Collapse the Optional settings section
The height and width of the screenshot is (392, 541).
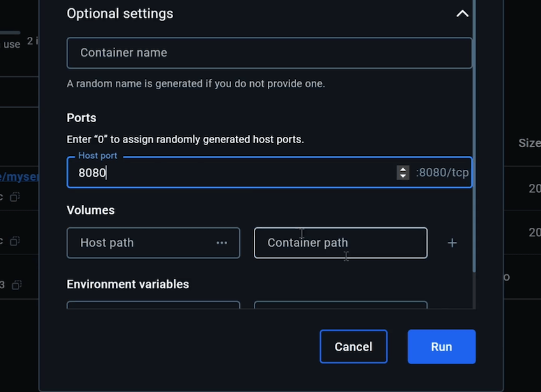pos(463,13)
